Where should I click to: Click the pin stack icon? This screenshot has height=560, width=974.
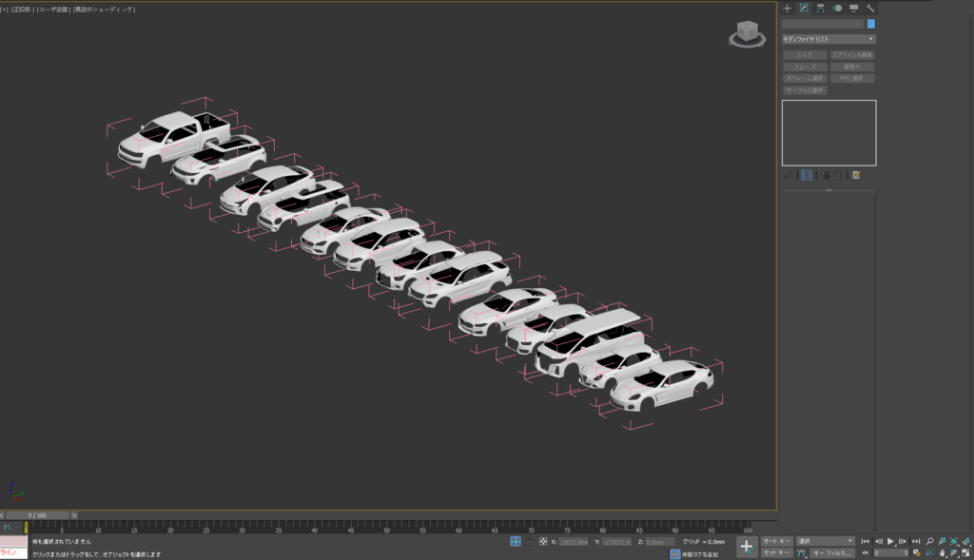pos(788,175)
